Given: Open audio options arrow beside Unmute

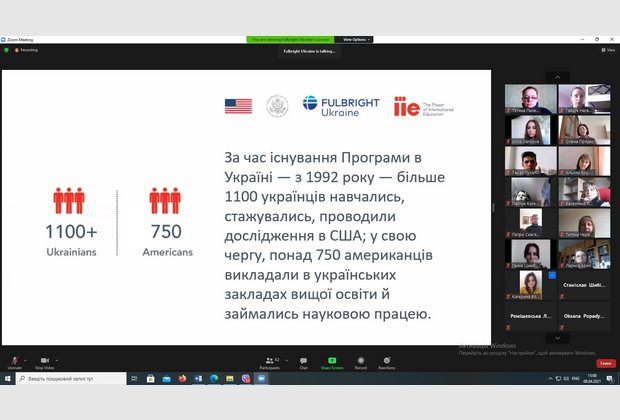Looking at the screenshot, I should [27, 358].
